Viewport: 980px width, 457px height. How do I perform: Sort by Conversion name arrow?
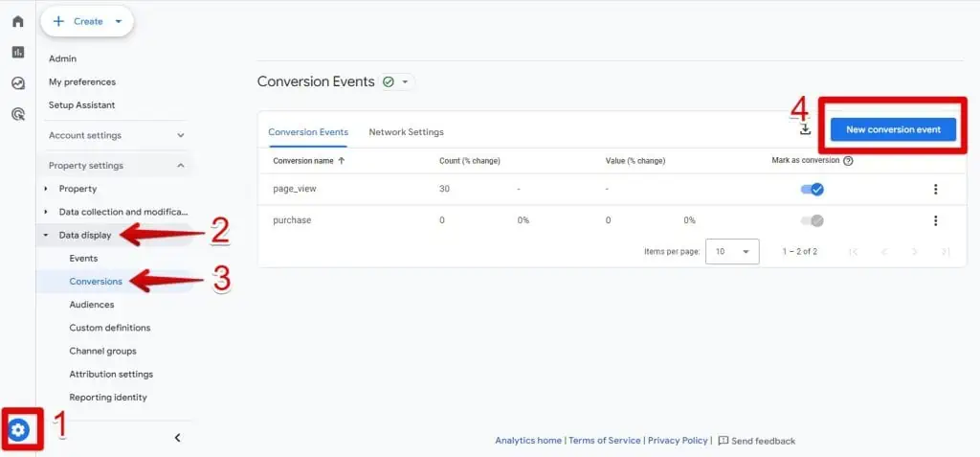(x=342, y=161)
